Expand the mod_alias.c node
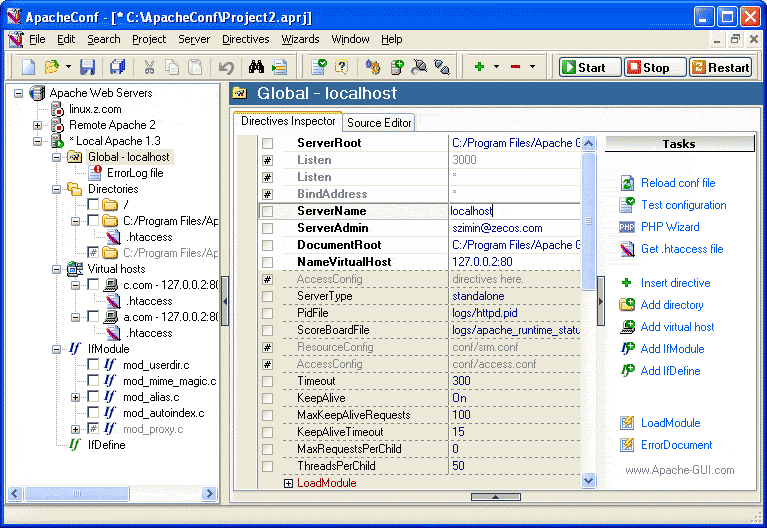 point(75,397)
